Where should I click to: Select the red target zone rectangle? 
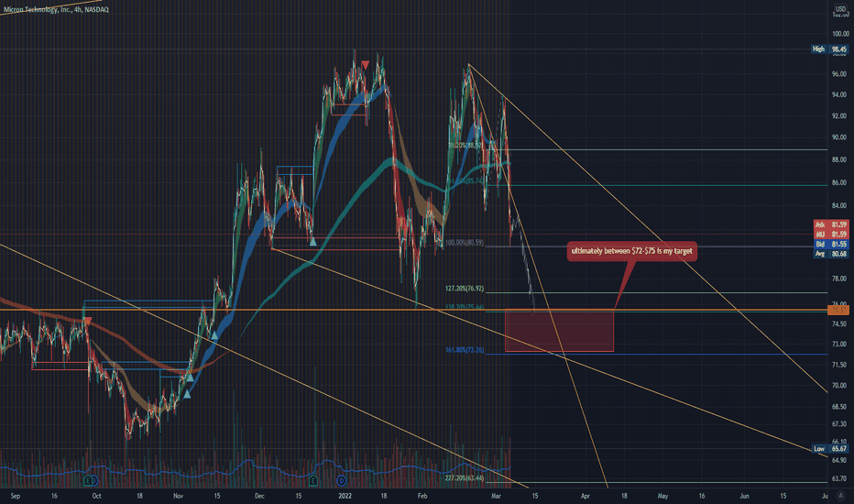559,330
